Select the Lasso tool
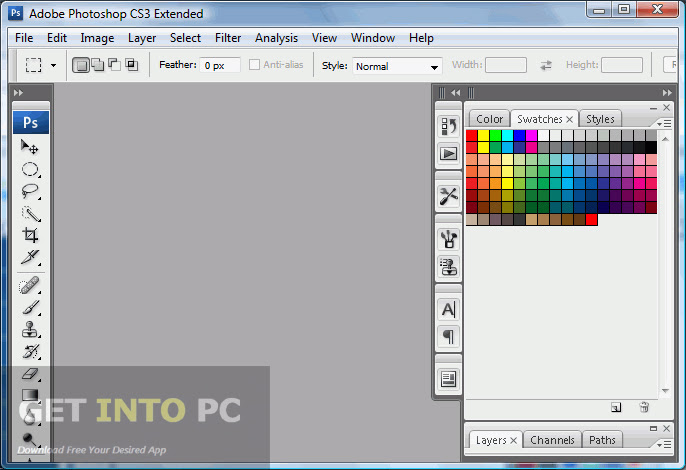 click(x=30, y=191)
